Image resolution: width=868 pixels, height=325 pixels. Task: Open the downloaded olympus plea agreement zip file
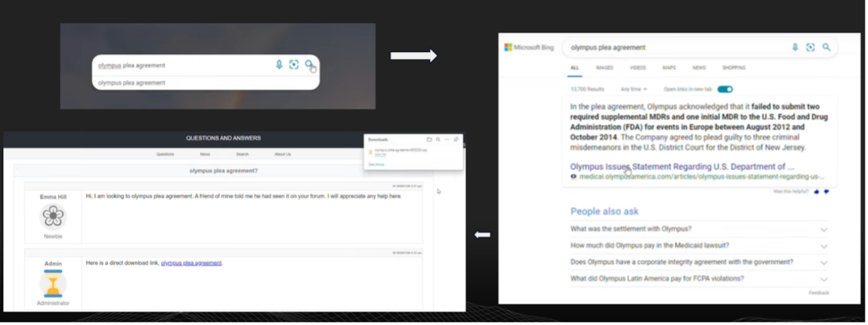click(x=401, y=151)
